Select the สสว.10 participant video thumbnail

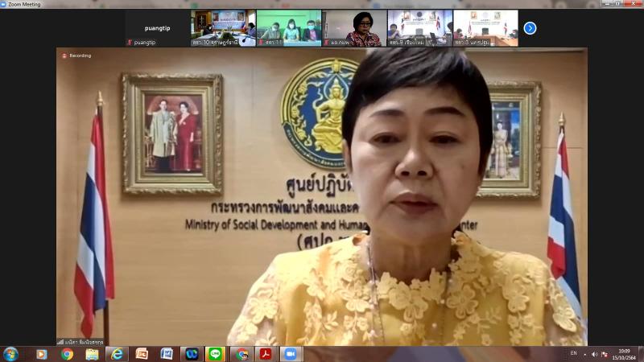click(223, 28)
